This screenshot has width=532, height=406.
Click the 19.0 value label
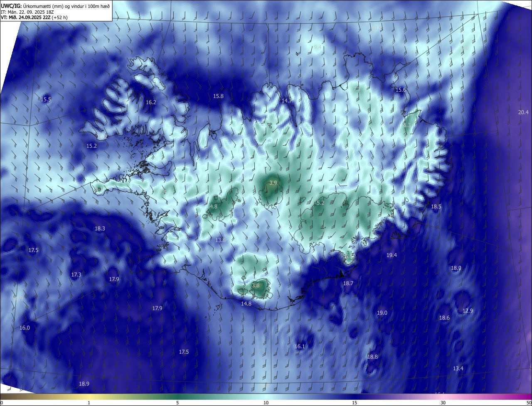click(382, 313)
